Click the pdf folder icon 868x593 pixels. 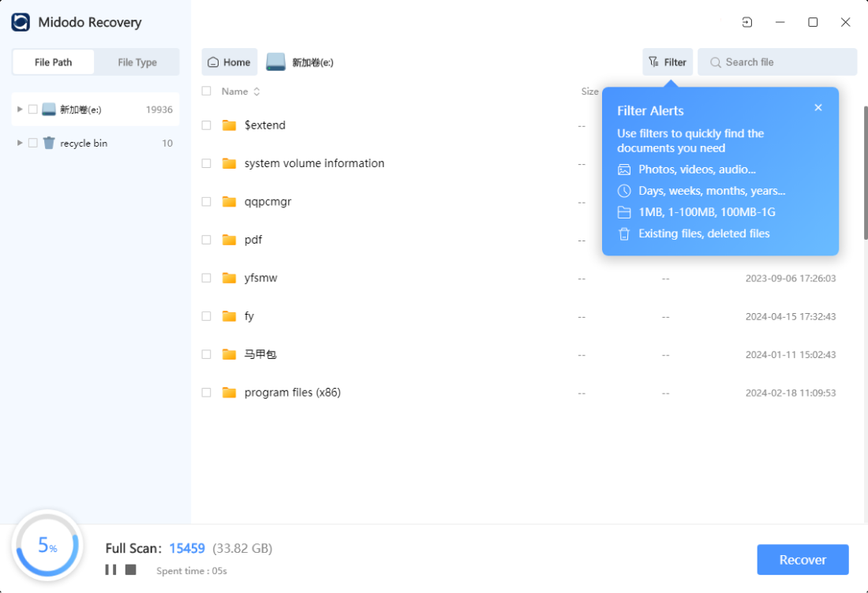point(229,240)
